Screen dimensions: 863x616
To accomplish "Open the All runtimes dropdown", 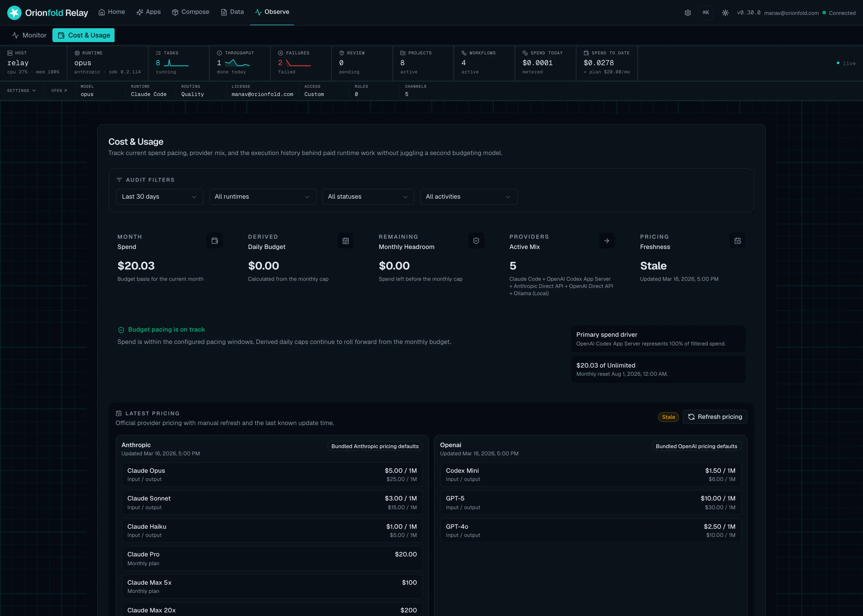I will 262,197.
